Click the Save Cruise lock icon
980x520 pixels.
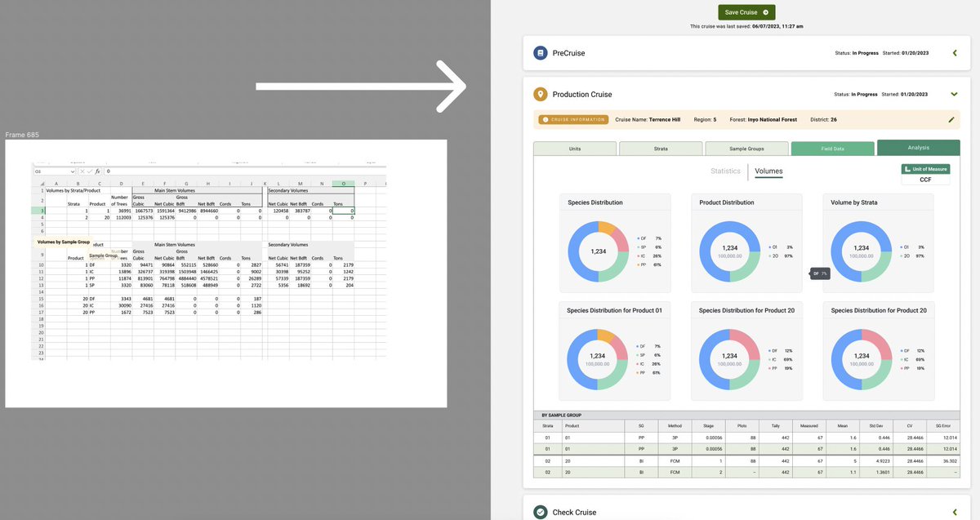[x=764, y=12]
